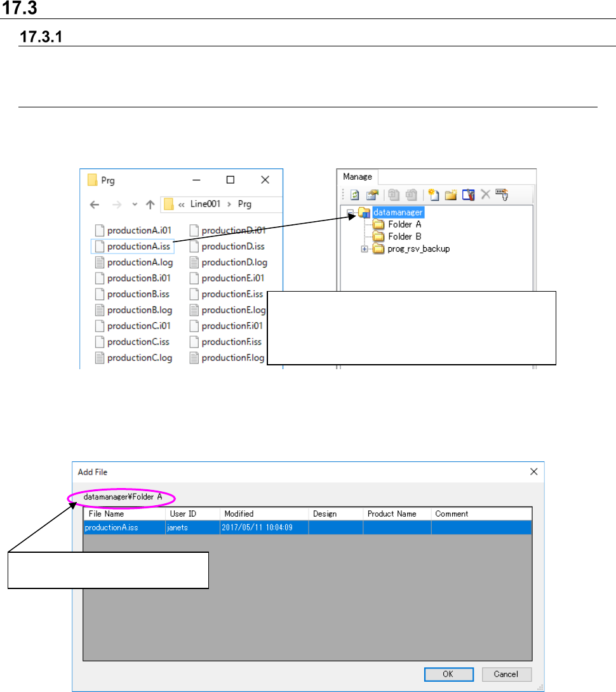The height and width of the screenshot is (692, 616).
Task: Confirm Add File with OK
Action: pyautogui.click(x=448, y=674)
